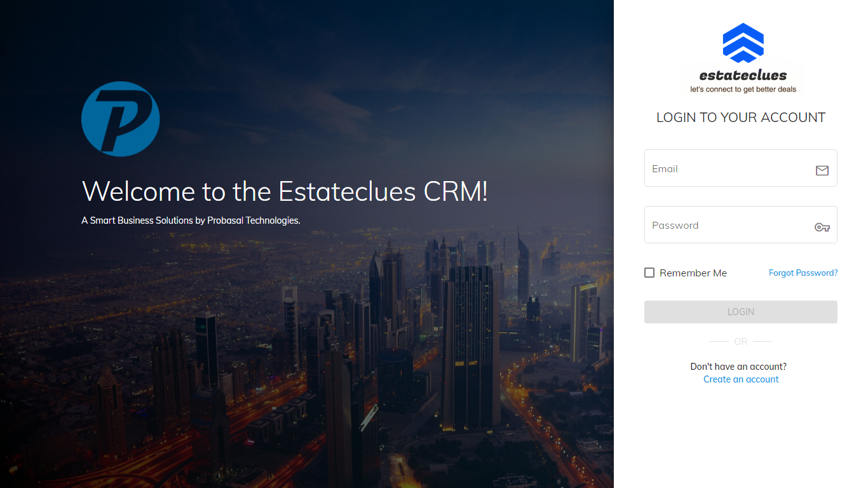The width and height of the screenshot is (868, 488).
Task: Click the Probasal Technologies subtitle text
Action: click(191, 220)
